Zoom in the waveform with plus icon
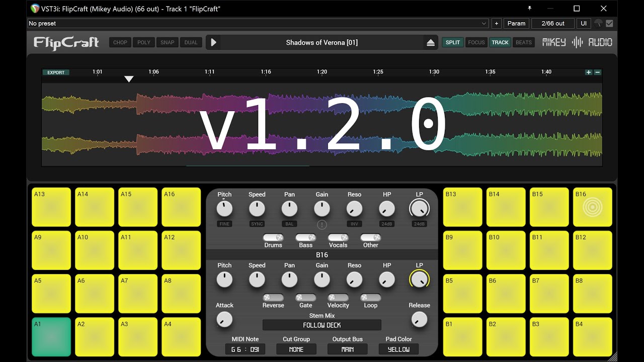This screenshot has width=644, height=362. pos(589,72)
